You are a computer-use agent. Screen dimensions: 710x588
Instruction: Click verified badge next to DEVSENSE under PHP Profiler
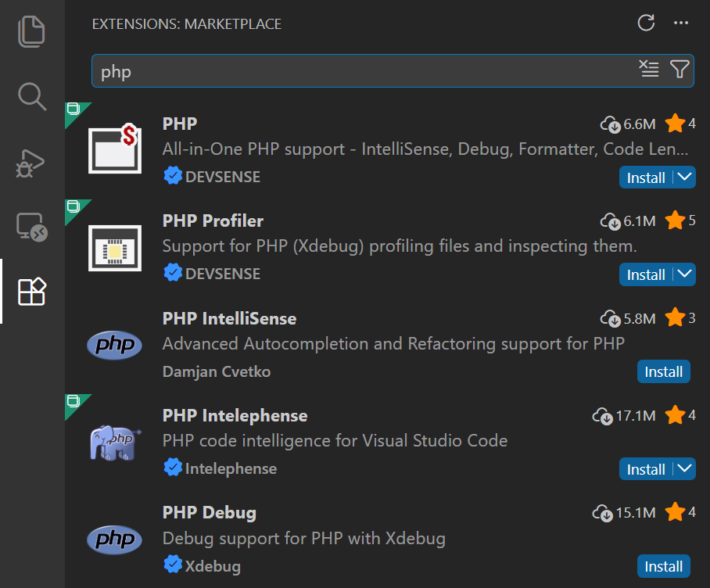[173, 273]
